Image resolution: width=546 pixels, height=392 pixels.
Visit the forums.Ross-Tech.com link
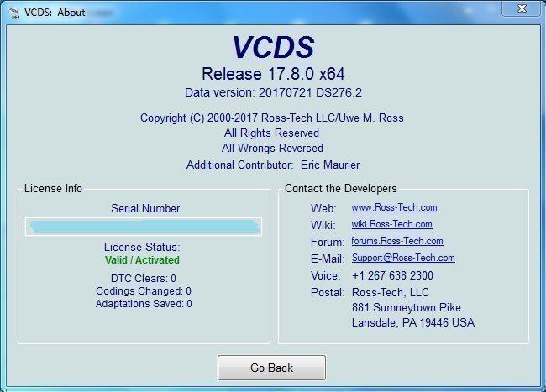(397, 241)
